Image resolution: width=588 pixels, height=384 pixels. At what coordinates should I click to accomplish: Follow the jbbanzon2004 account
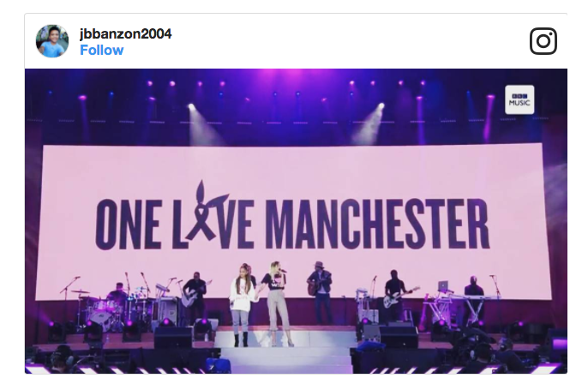[x=102, y=50]
